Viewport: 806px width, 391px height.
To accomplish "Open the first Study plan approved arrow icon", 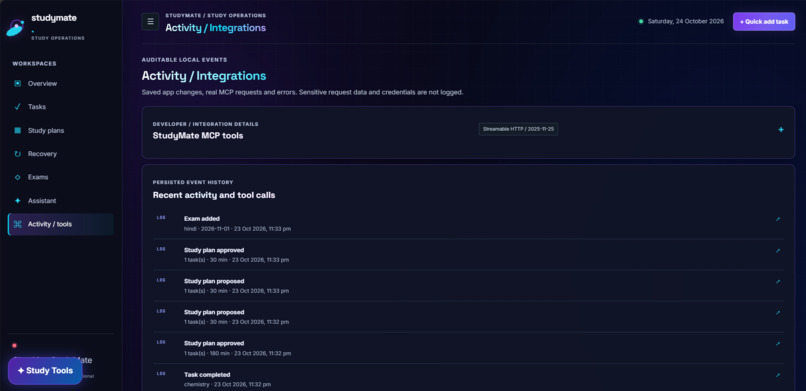I will (778, 251).
